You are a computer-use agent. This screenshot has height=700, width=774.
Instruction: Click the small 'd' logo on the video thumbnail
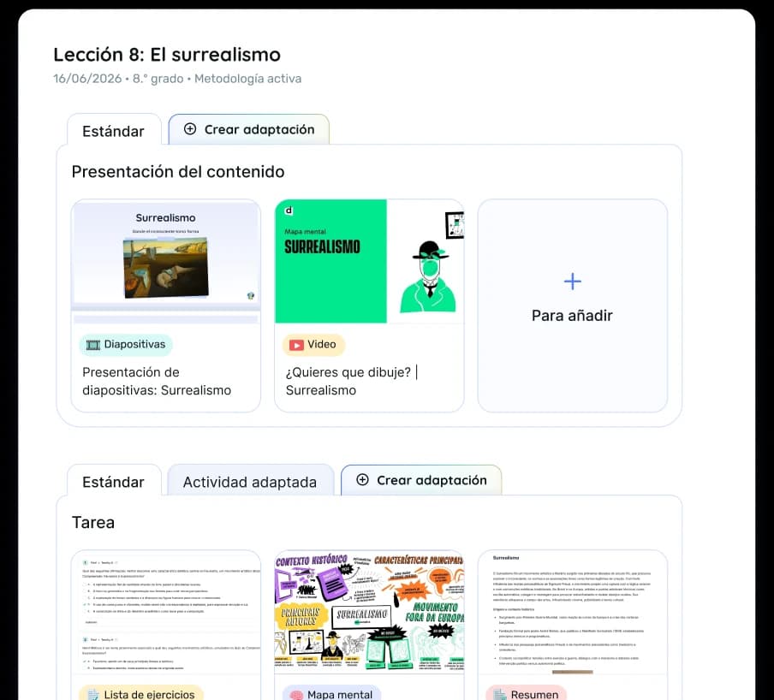tap(289, 211)
